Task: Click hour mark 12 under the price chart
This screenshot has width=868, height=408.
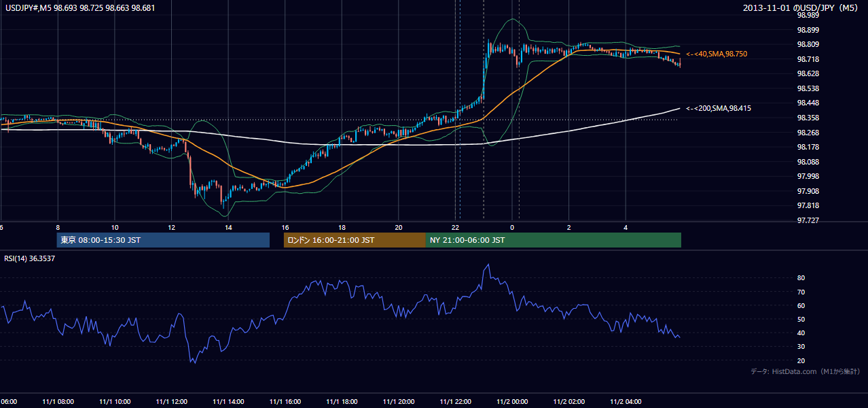Action: 171,227
